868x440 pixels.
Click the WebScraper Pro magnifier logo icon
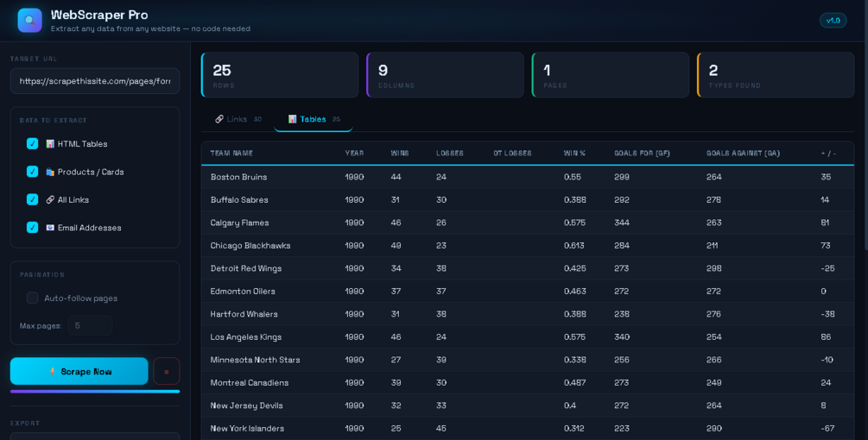pyautogui.click(x=30, y=21)
